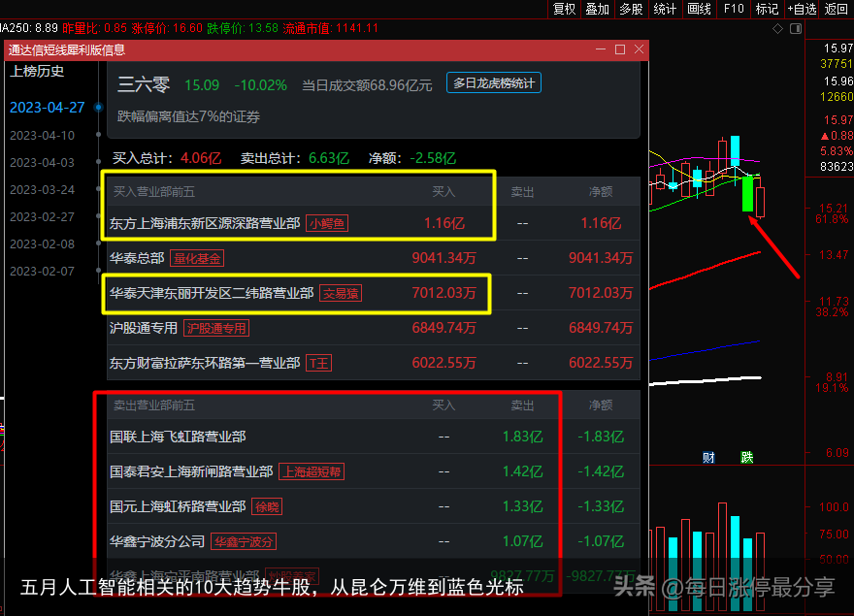Click the large green candlestick on chart
The width and height of the screenshot is (854, 616).
(747, 193)
